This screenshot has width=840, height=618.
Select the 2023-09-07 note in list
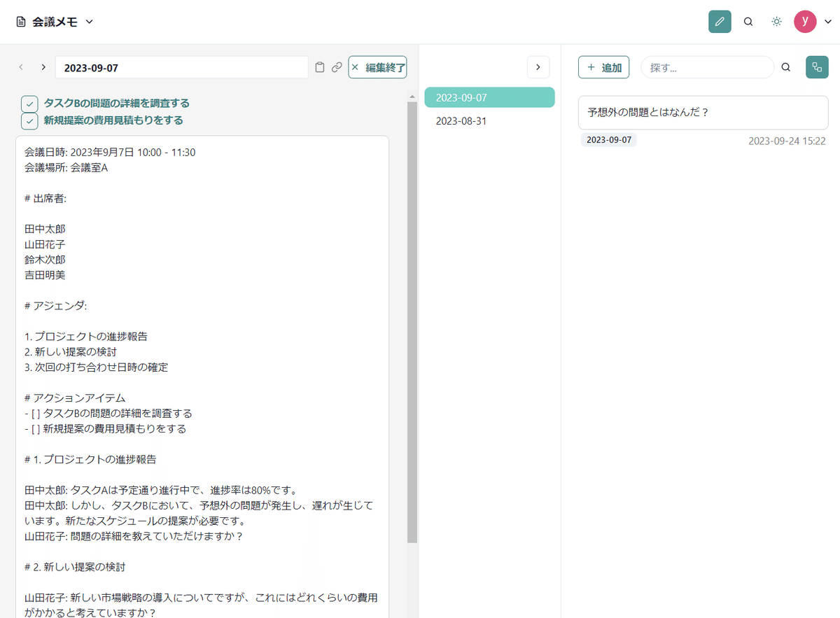click(x=489, y=97)
